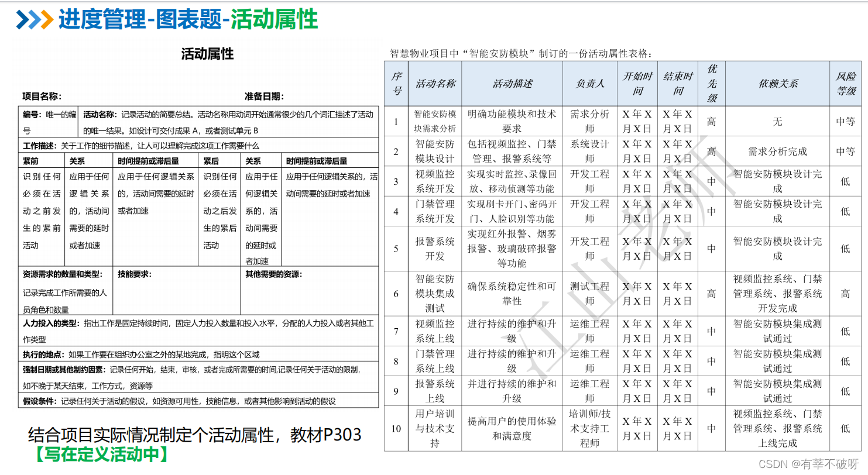Select activity name 门禁管理系统上线
Image resolution: width=868 pixels, height=475 pixels.
[435, 361]
